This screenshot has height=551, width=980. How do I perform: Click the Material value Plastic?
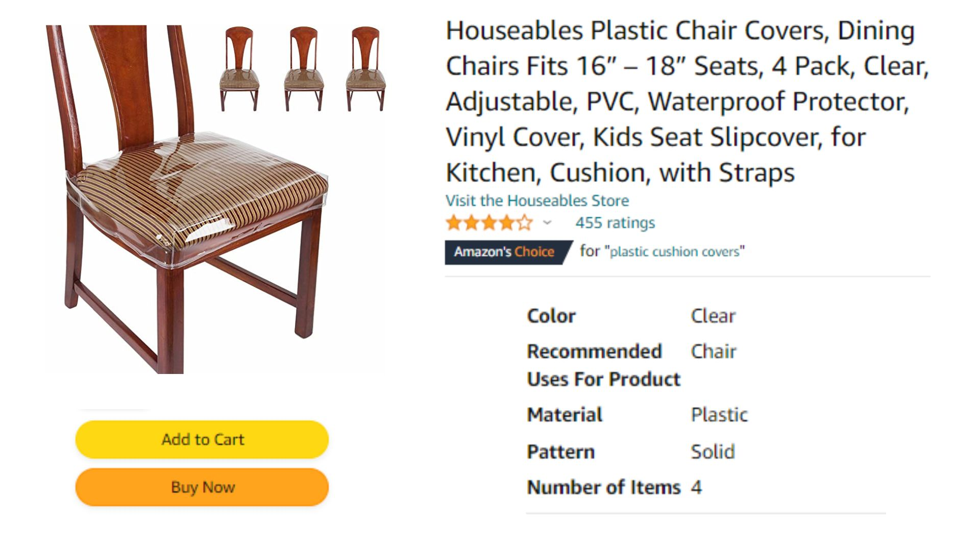[x=719, y=415]
